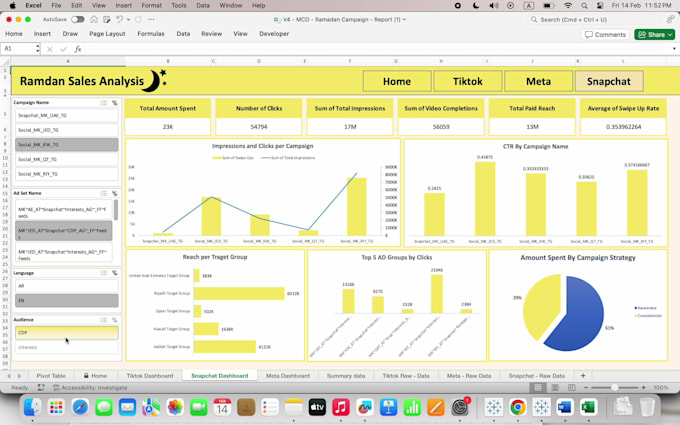The height and width of the screenshot is (425, 680).
Task: Toggle multi-select on the Language slicer
Action: (x=104, y=273)
